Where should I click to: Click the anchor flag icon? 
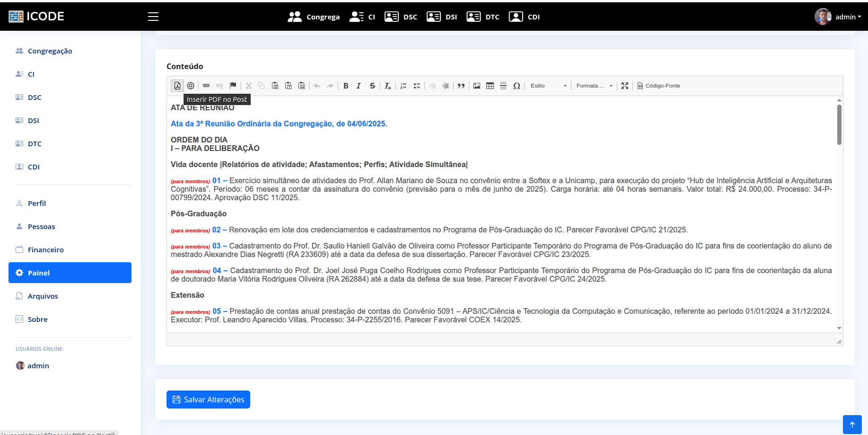click(233, 86)
